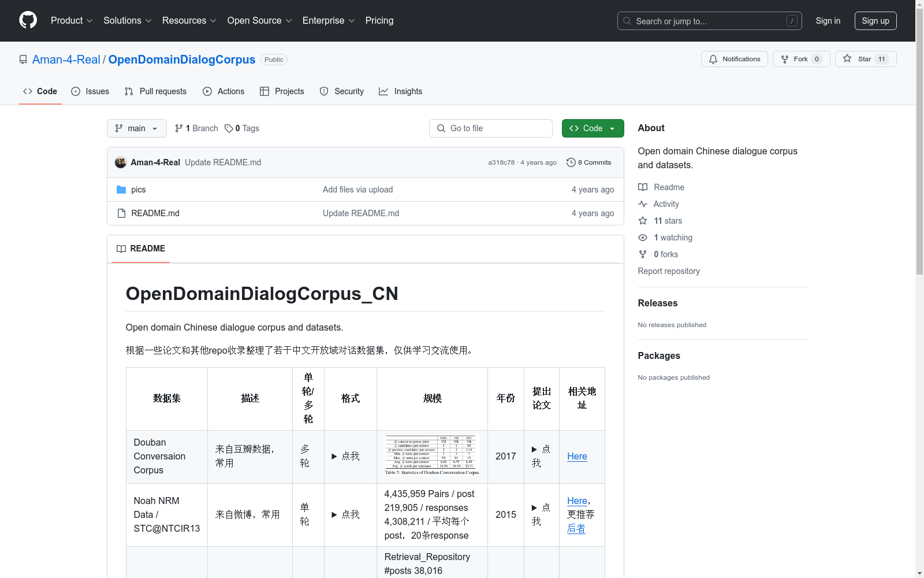The height and width of the screenshot is (578, 924).
Task: Focus the Search or jump to field
Action: 710,21
